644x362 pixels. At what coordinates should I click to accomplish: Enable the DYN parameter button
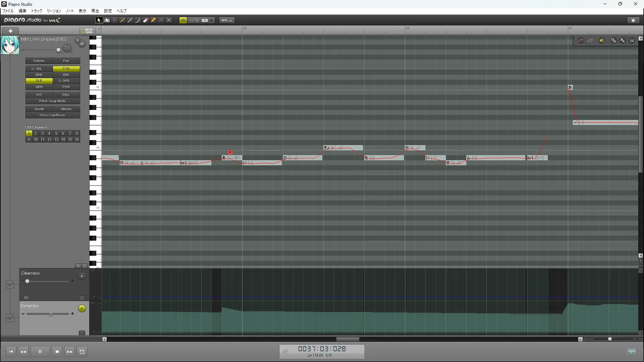point(66,69)
